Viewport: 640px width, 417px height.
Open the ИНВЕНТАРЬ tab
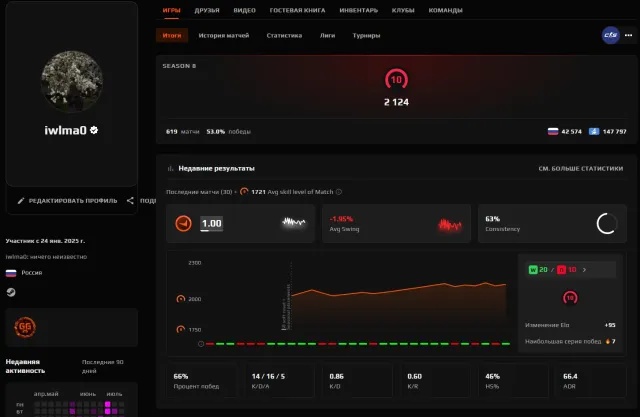[359, 10]
